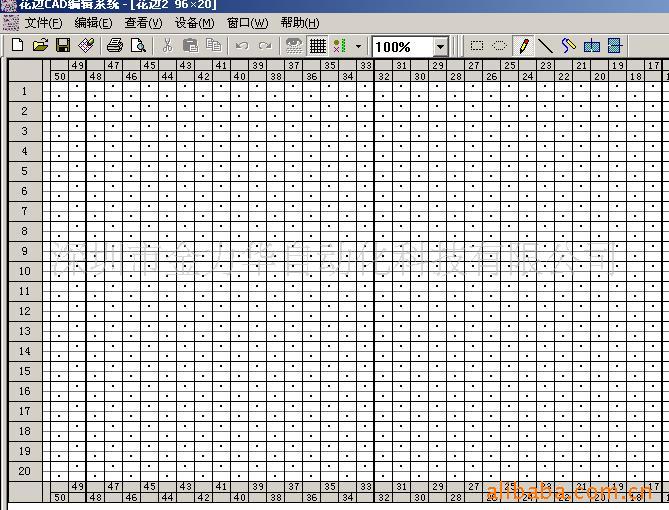Open print preview with the magnifier page icon
This screenshot has height=510, width=669.
point(138,45)
